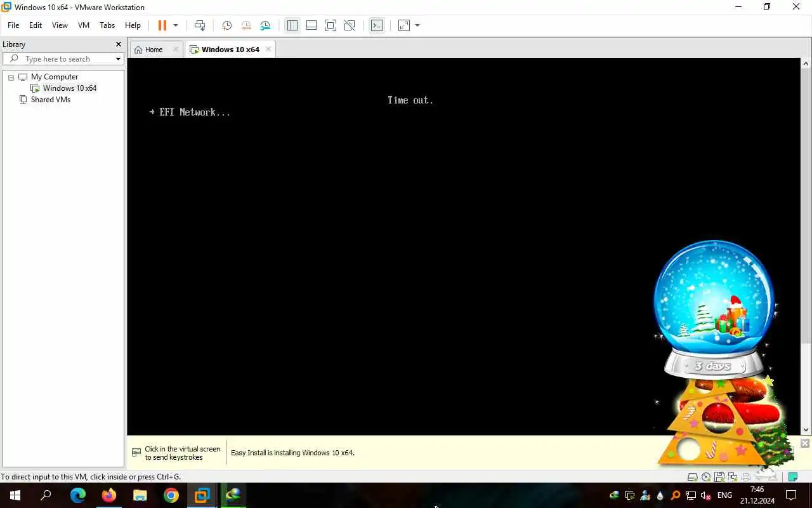Toggle the library sidebar view
The height and width of the screenshot is (508, 812).
292,25
